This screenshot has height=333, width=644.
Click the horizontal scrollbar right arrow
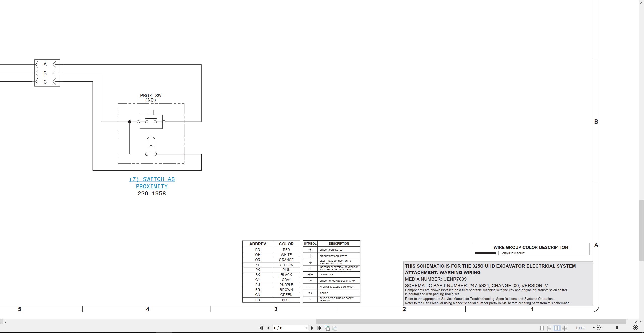(636, 322)
